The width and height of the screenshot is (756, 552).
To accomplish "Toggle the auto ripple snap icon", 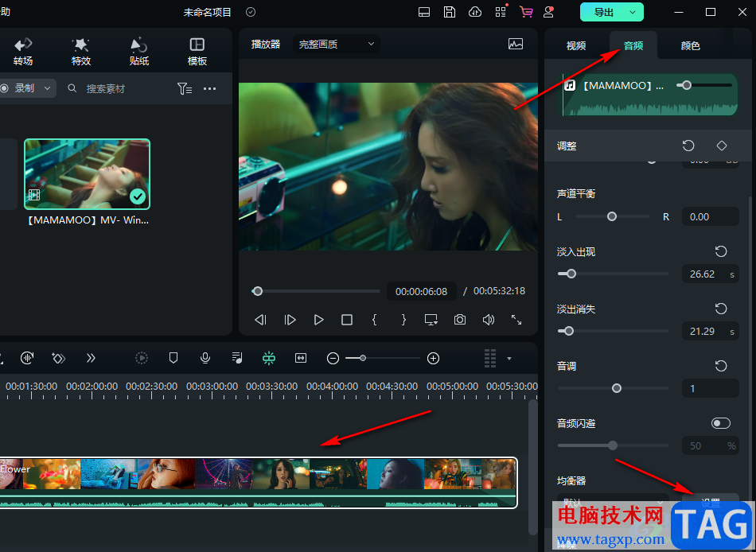I will (x=269, y=358).
